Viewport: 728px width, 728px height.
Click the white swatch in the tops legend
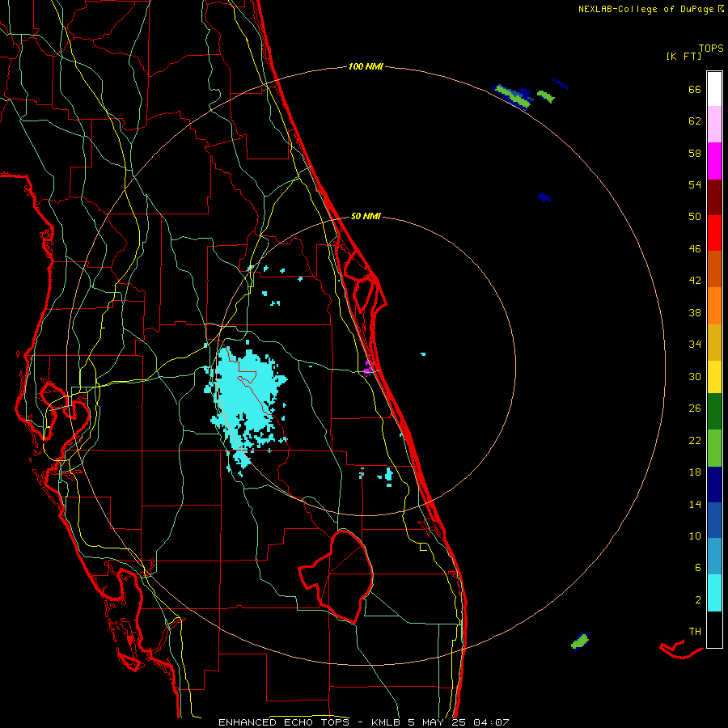(714, 89)
